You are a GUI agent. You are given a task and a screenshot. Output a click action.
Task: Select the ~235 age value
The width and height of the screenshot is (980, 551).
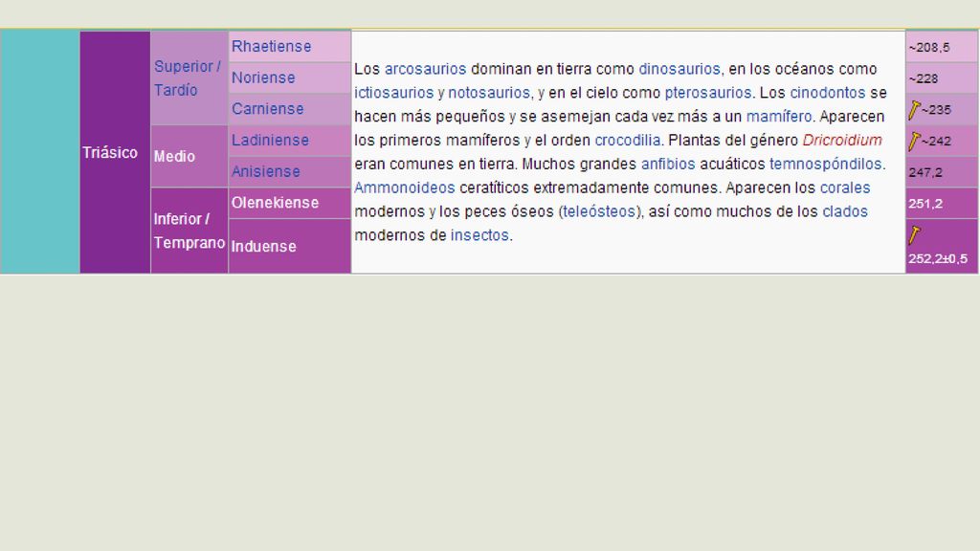(x=936, y=110)
